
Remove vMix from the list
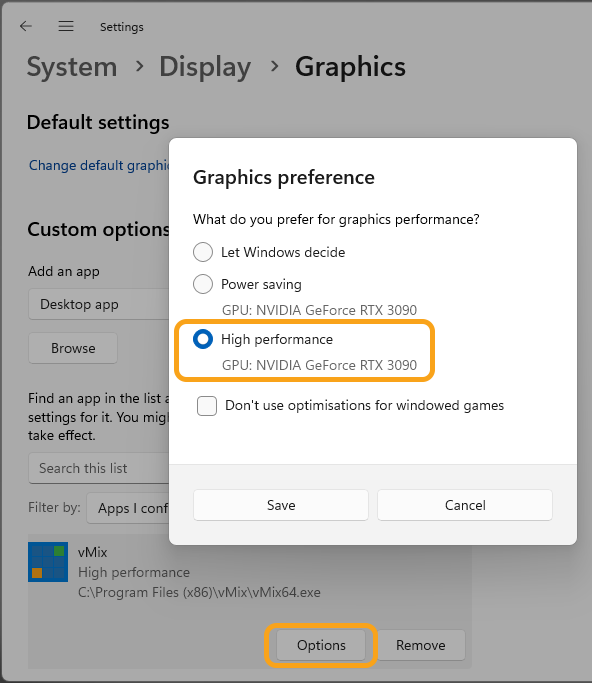(421, 645)
